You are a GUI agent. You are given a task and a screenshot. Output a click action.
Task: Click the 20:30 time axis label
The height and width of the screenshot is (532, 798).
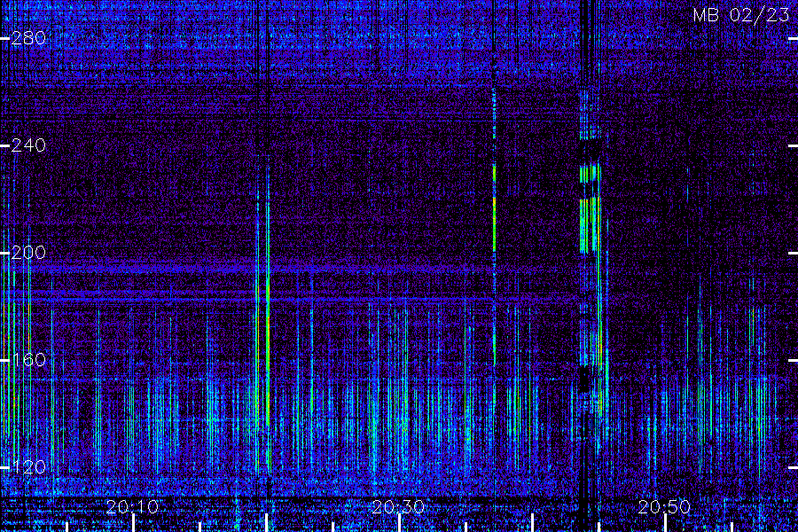coord(398,507)
